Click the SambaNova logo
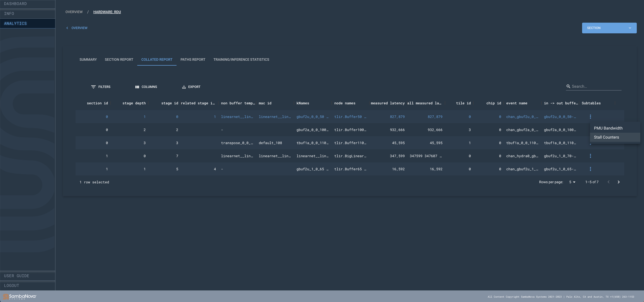The image size is (644, 302). pyautogui.click(x=19, y=296)
